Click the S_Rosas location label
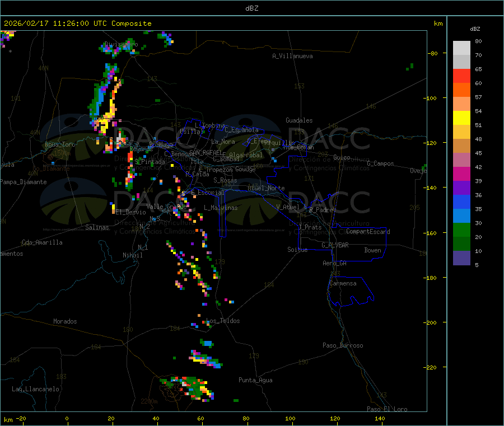 225,180
